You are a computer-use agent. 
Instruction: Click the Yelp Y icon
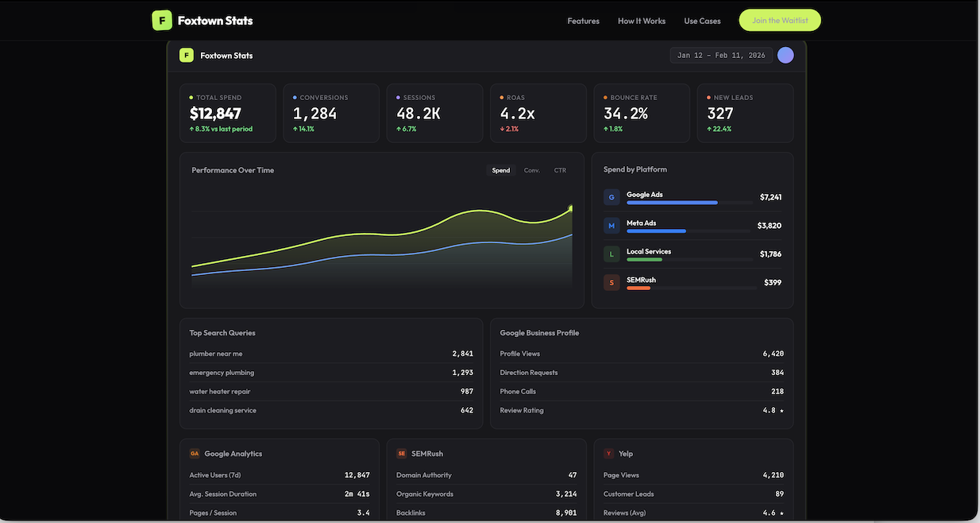point(609,454)
